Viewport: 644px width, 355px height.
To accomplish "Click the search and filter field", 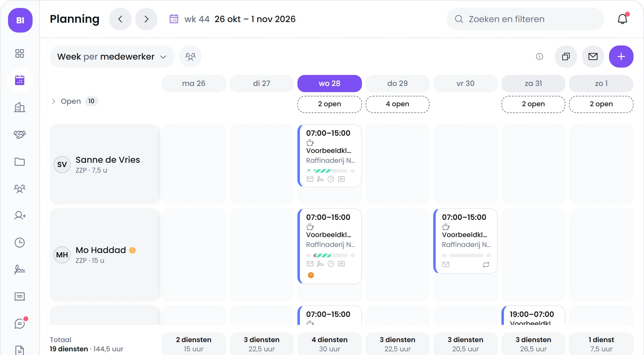I will point(525,19).
